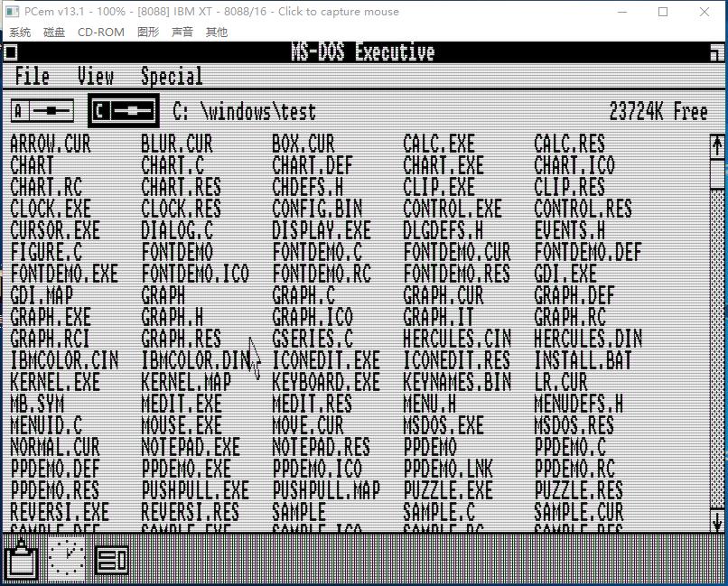Open the PCem 其他 menu
This screenshot has height=586, width=728.
click(x=217, y=32)
